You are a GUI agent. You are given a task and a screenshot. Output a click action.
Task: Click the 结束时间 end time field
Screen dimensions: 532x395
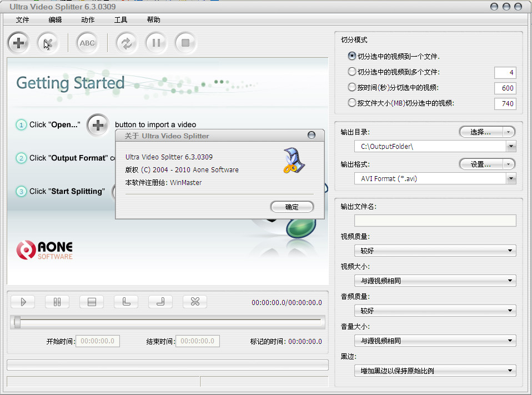[198, 341]
